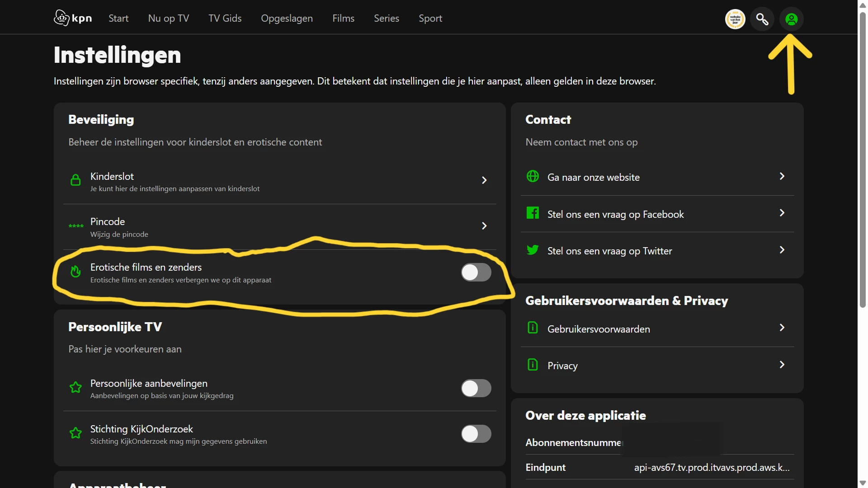Screen dimensions: 868x488
Task: Open search with the magnifier icon
Action: point(762,19)
